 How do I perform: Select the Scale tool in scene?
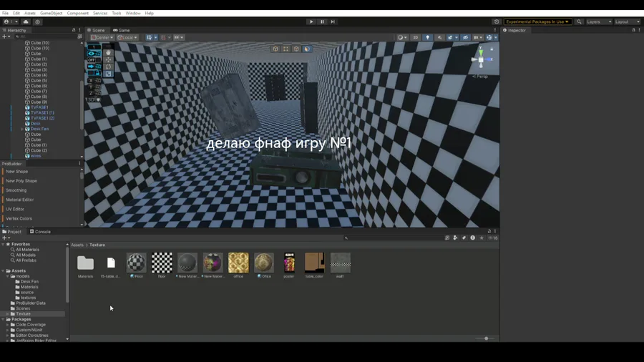point(108,74)
